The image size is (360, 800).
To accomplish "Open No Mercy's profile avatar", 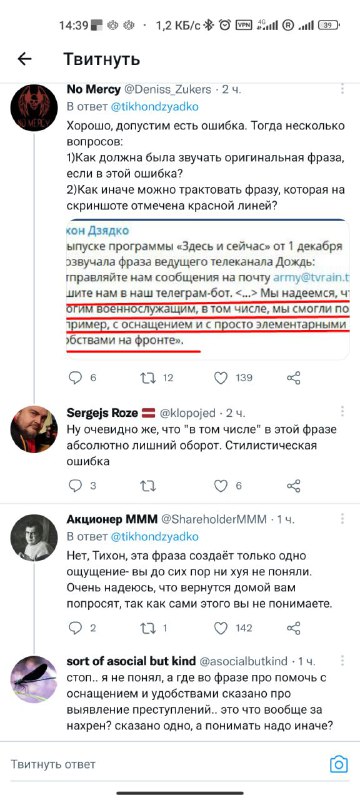I will 34,108.
